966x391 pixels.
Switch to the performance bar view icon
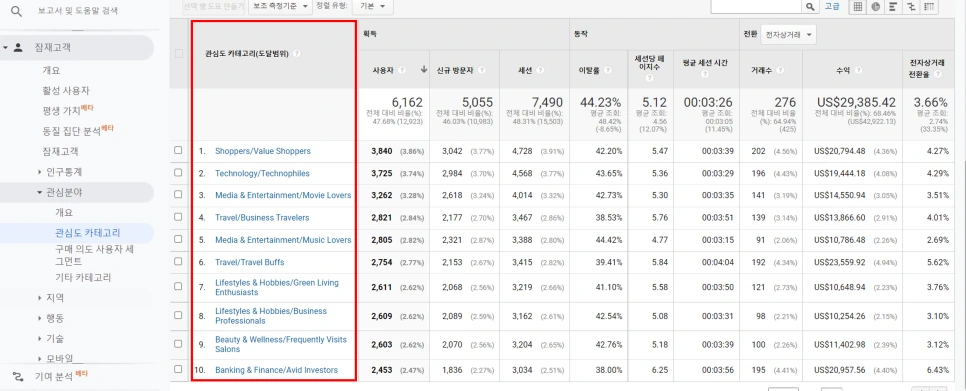pos(893,6)
